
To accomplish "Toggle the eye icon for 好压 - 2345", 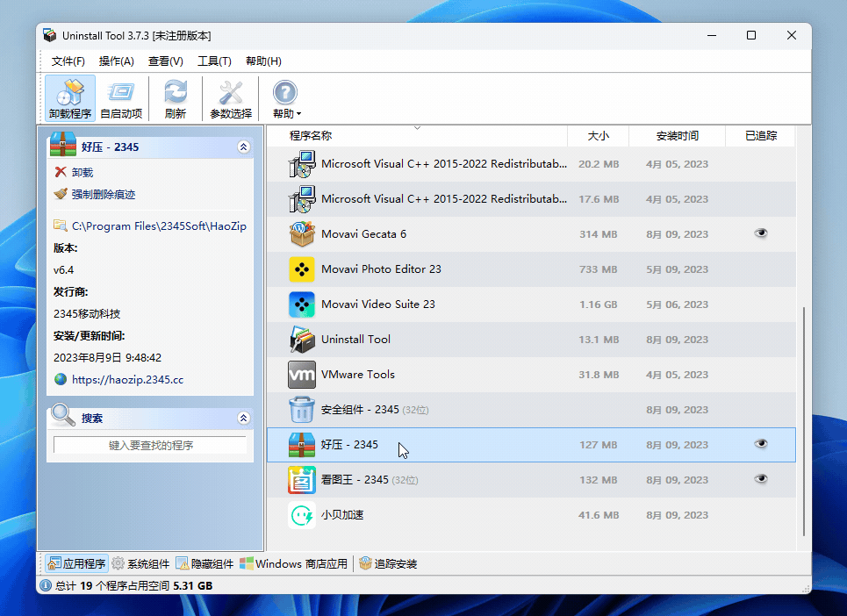I will coord(760,445).
